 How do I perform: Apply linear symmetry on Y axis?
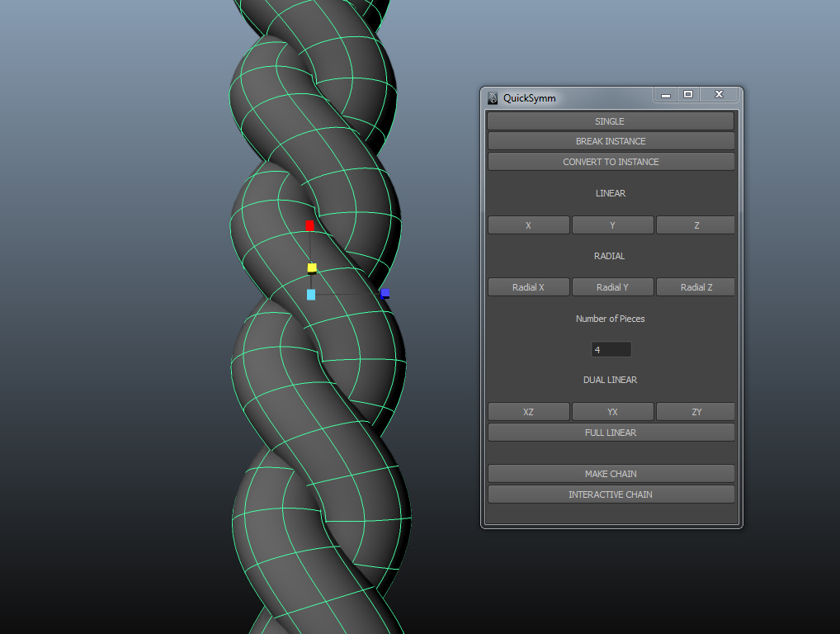click(612, 225)
